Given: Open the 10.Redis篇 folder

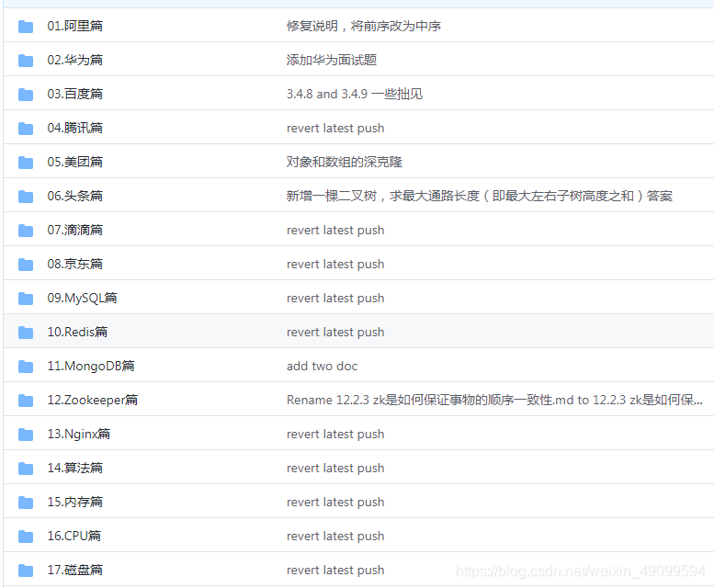Looking at the screenshot, I should pos(77,332).
